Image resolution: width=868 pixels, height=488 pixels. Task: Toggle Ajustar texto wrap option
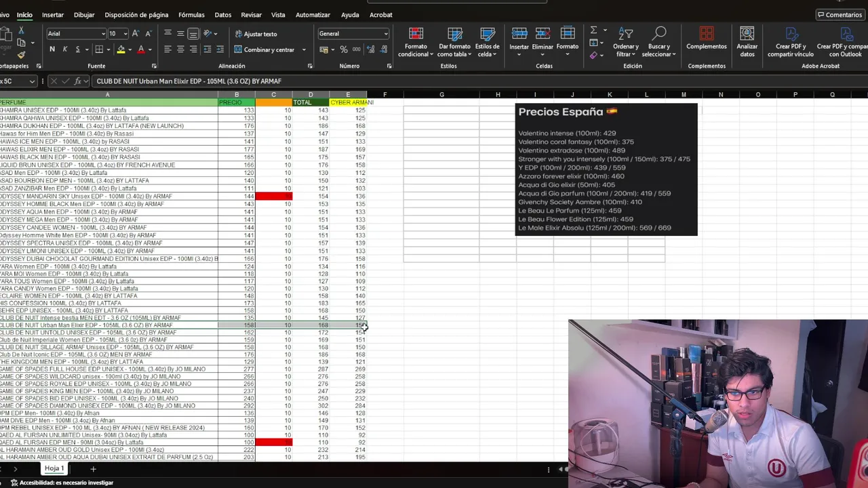pos(256,34)
